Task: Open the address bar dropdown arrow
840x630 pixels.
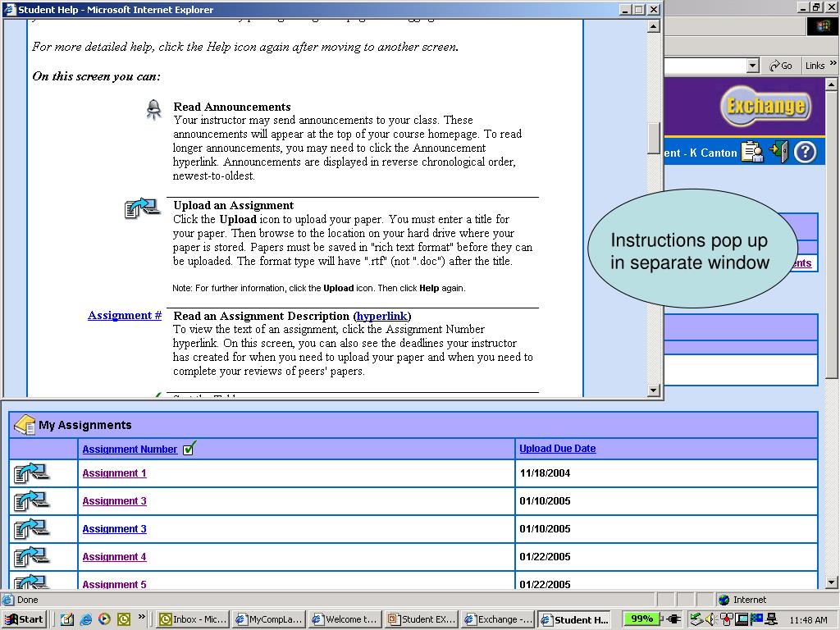Action: coord(753,66)
